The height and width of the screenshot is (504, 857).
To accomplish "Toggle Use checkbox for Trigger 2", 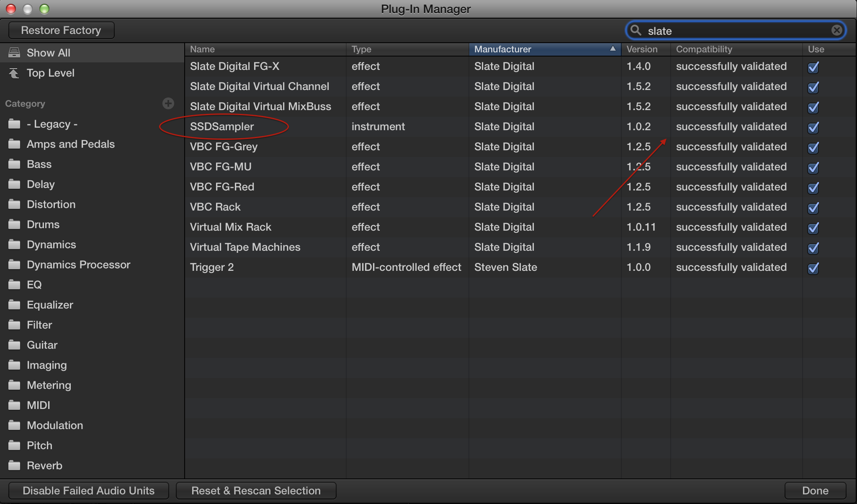I will pyautogui.click(x=813, y=268).
